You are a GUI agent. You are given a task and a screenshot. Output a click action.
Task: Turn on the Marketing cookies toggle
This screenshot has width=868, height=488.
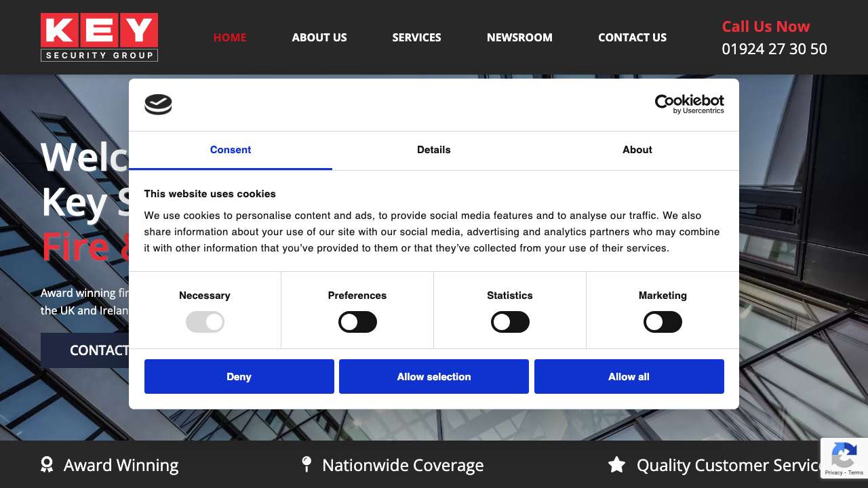(x=663, y=322)
